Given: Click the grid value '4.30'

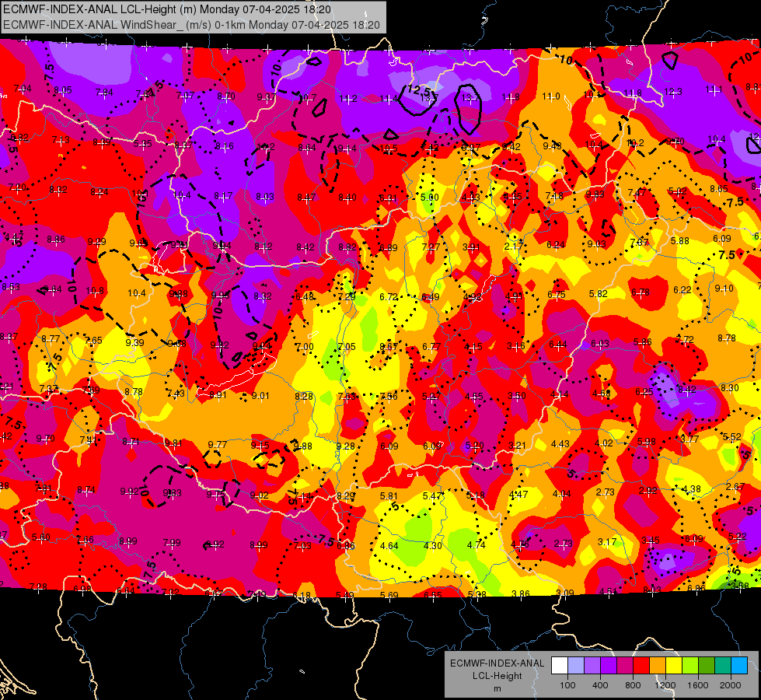Looking at the screenshot, I should pos(432,545).
